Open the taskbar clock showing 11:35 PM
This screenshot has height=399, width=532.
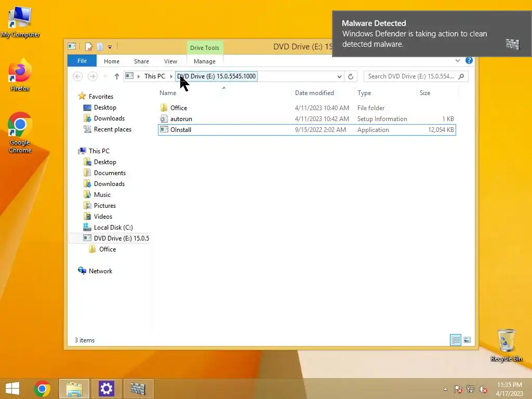point(509,389)
